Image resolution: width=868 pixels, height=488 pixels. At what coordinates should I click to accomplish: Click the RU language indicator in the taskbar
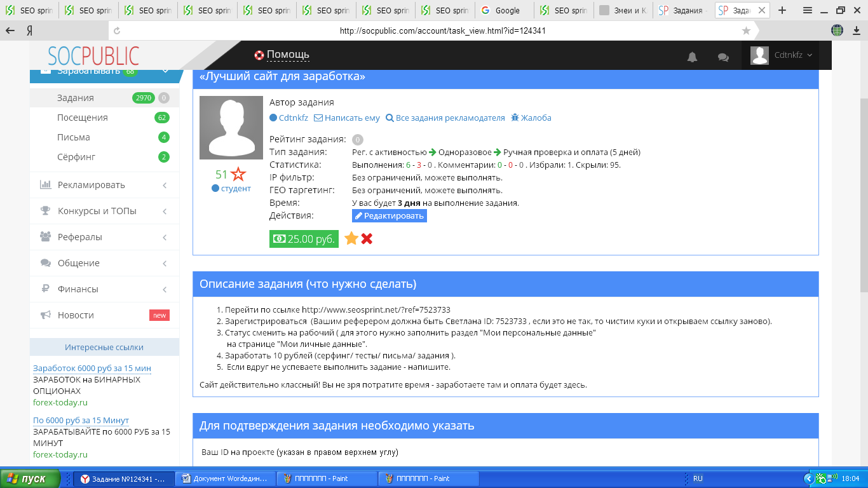(698, 478)
